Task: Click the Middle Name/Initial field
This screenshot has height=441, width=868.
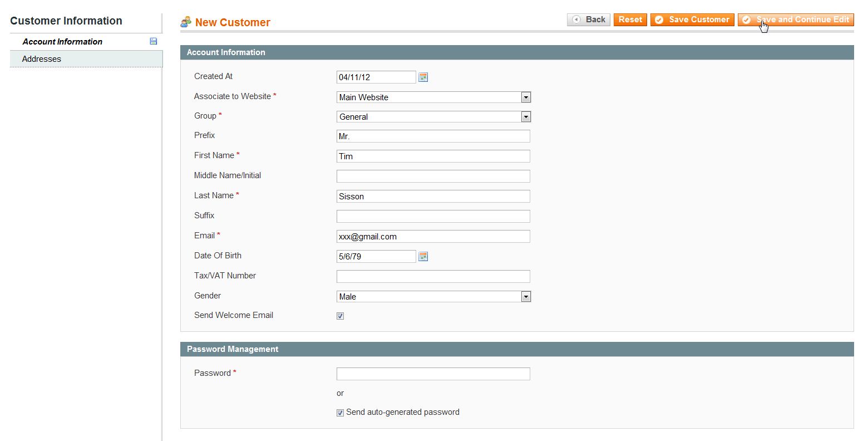Action: pyautogui.click(x=433, y=177)
